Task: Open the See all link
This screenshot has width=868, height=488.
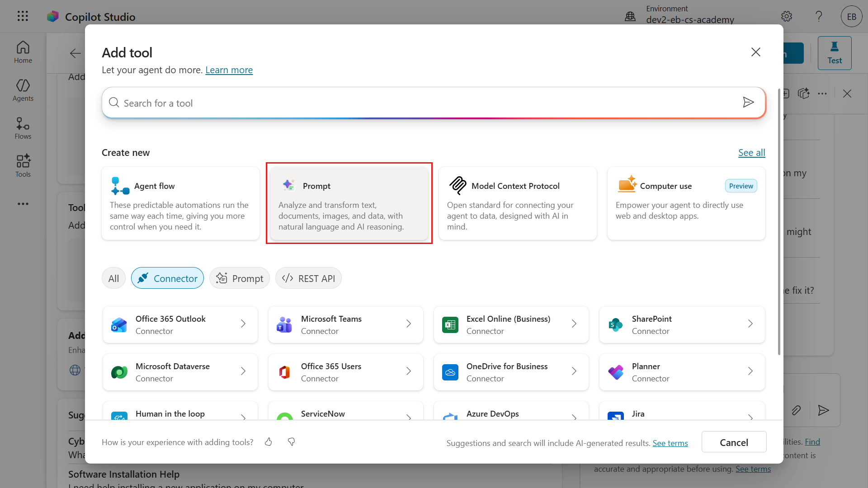Action: [751, 153]
